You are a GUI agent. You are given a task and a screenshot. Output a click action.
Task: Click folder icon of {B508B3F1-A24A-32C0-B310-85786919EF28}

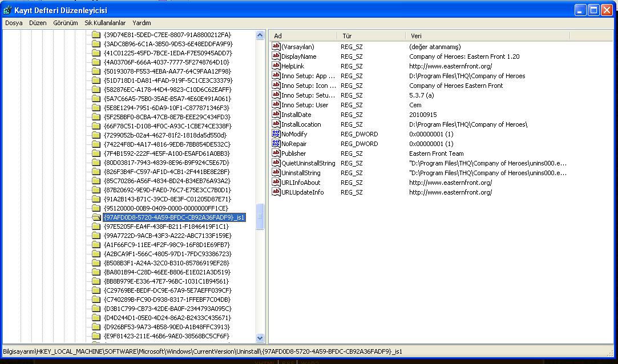96,263
